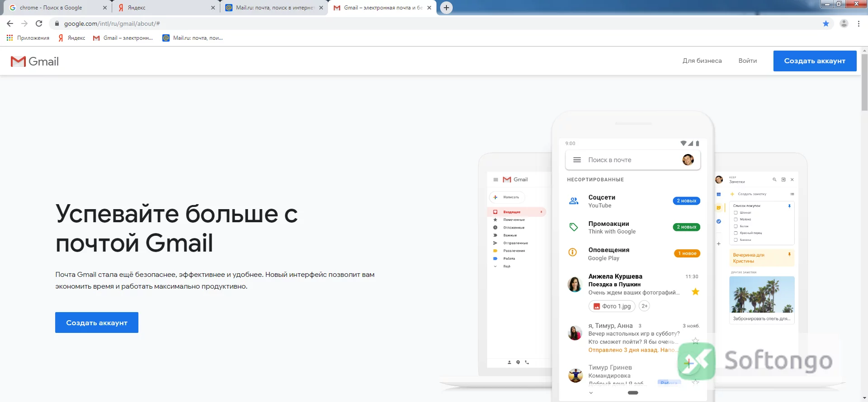Bookmark page with the star icon

tap(826, 23)
